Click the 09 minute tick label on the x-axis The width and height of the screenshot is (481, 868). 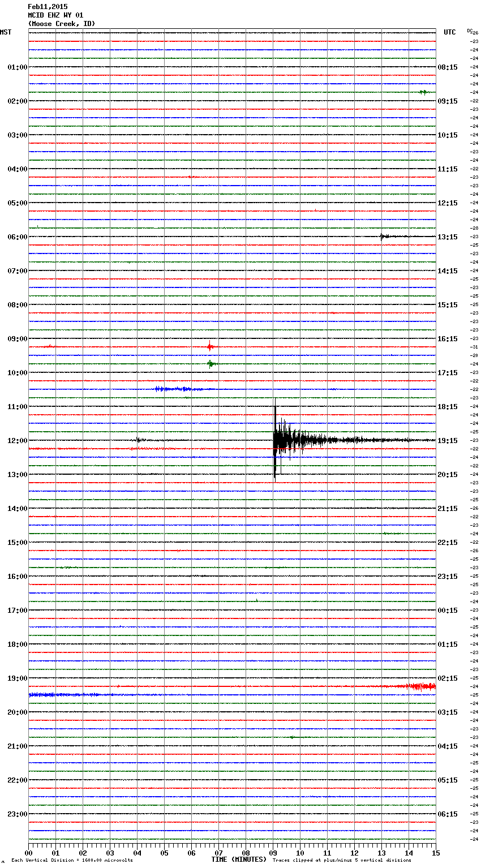(273, 853)
